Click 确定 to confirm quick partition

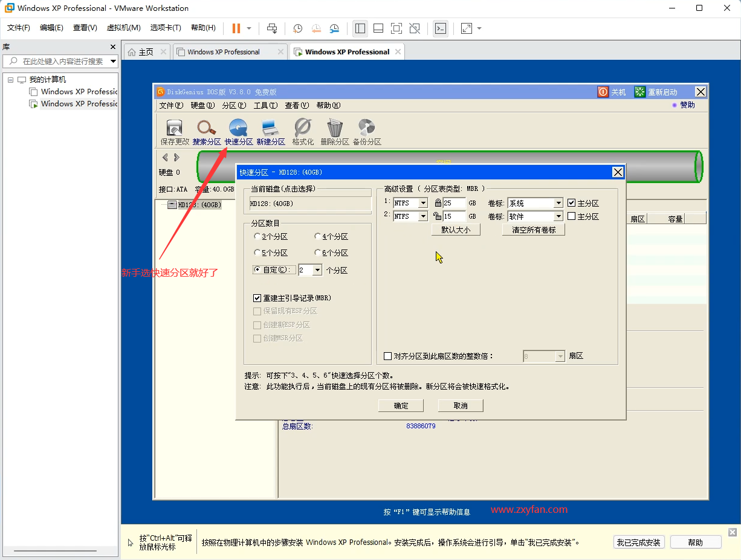[400, 405]
